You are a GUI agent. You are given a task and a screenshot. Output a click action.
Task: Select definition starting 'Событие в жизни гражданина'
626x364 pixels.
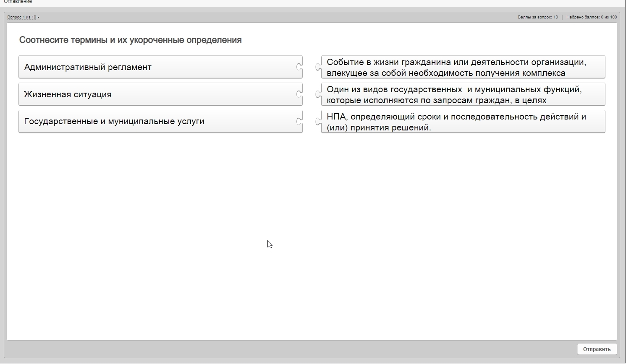[x=463, y=67]
